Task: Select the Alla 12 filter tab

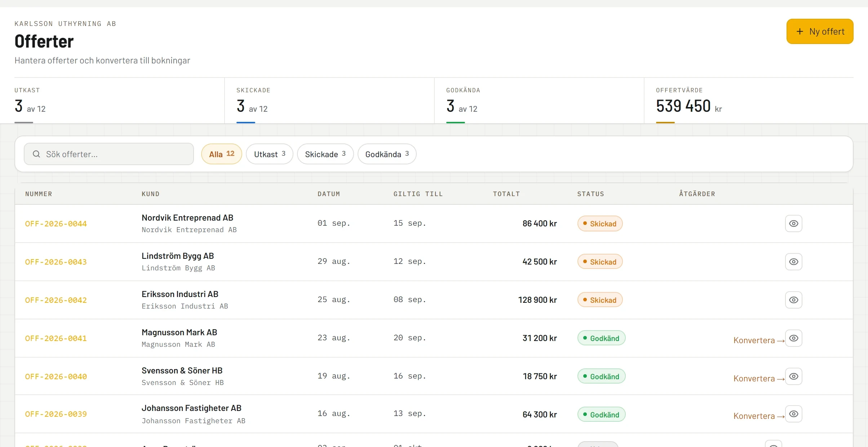Action: (x=221, y=154)
